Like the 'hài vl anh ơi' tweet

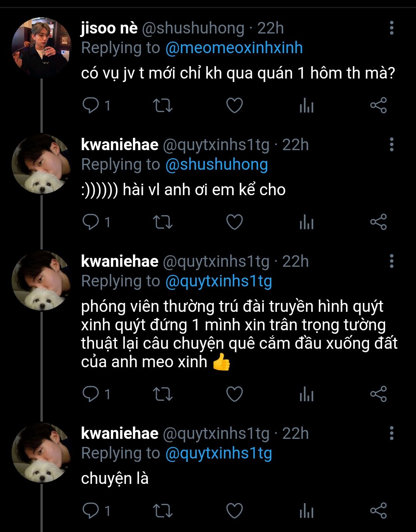[234, 222]
